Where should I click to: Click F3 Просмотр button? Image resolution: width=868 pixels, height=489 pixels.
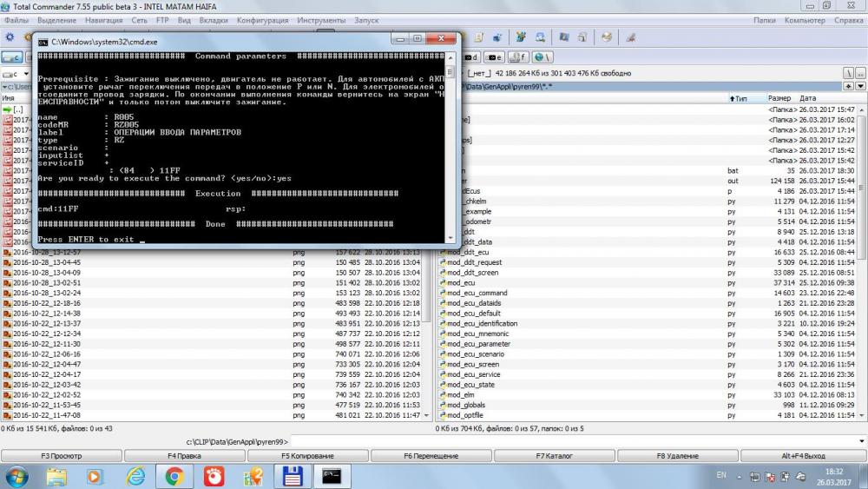click(62, 456)
